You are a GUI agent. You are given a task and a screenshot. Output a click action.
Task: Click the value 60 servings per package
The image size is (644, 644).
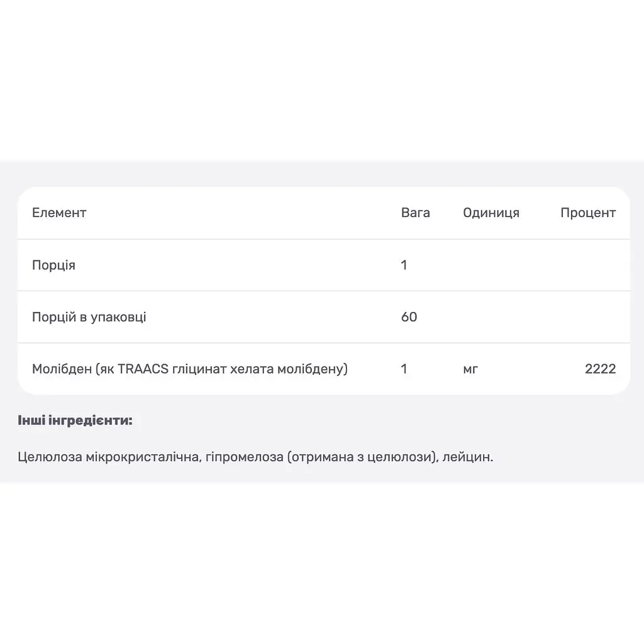409,317
